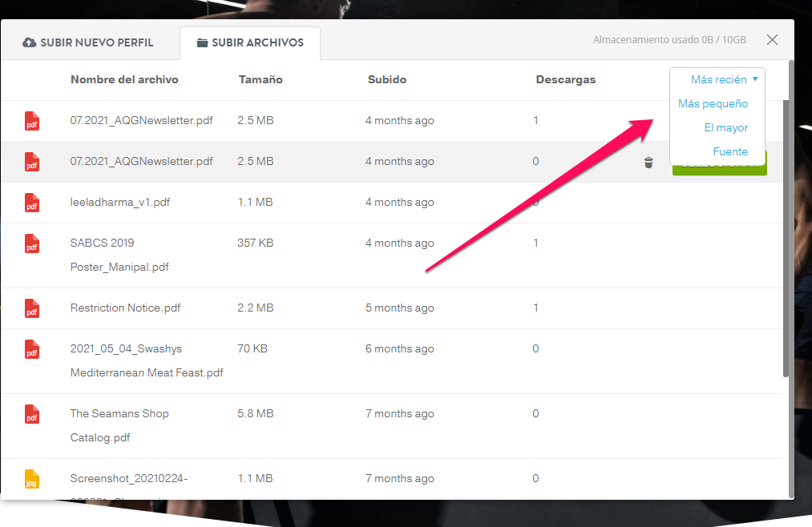This screenshot has height=527, width=812.
Task: Click the Tamaño column header
Action: pyautogui.click(x=261, y=79)
